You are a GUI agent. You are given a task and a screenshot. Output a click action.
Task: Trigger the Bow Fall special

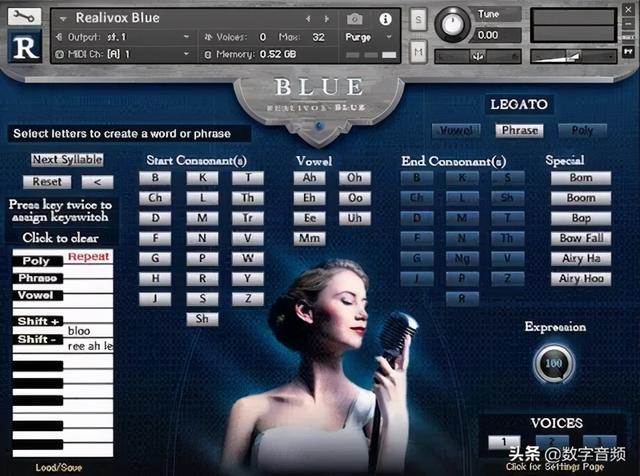coord(581,238)
